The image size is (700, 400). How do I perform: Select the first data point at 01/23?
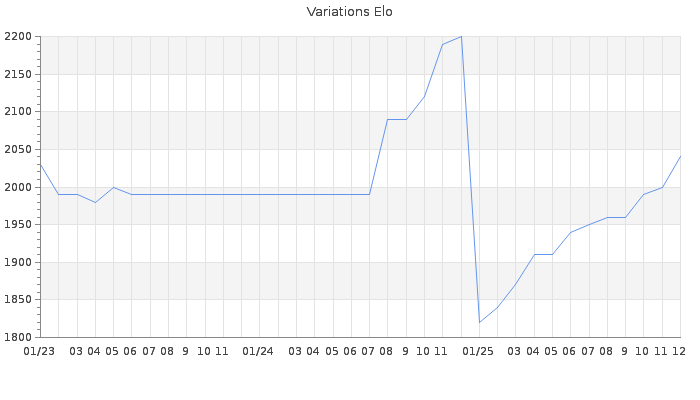pos(40,165)
